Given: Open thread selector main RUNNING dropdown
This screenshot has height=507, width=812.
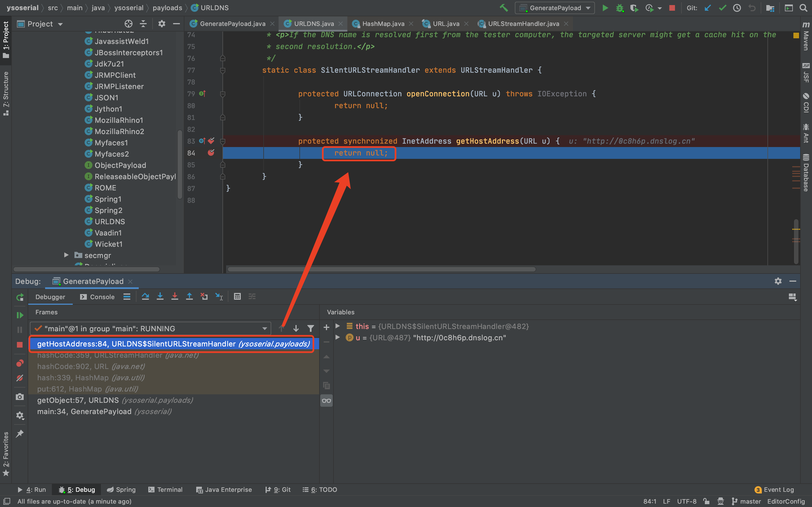Looking at the screenshot, I should coord(151,328).
